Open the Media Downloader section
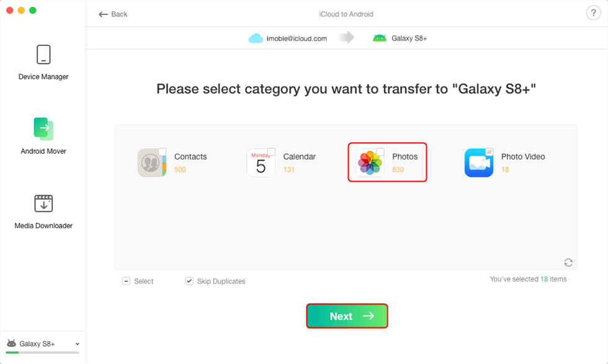 pyautogui.click(x=43, y=211)
